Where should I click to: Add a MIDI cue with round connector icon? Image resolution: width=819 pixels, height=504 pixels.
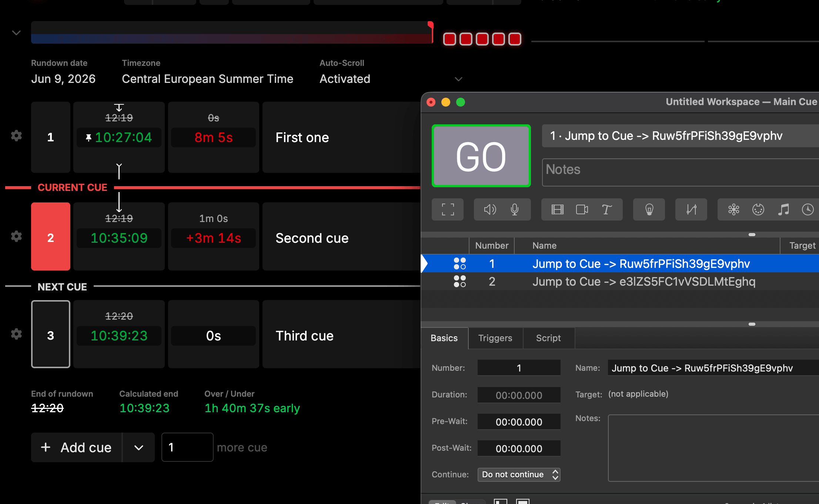758,209
